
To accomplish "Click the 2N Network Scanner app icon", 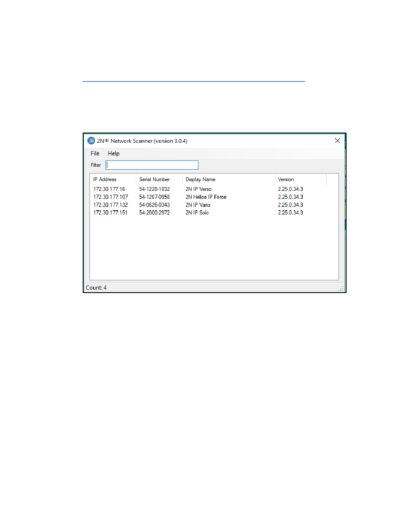I will 91,141.
